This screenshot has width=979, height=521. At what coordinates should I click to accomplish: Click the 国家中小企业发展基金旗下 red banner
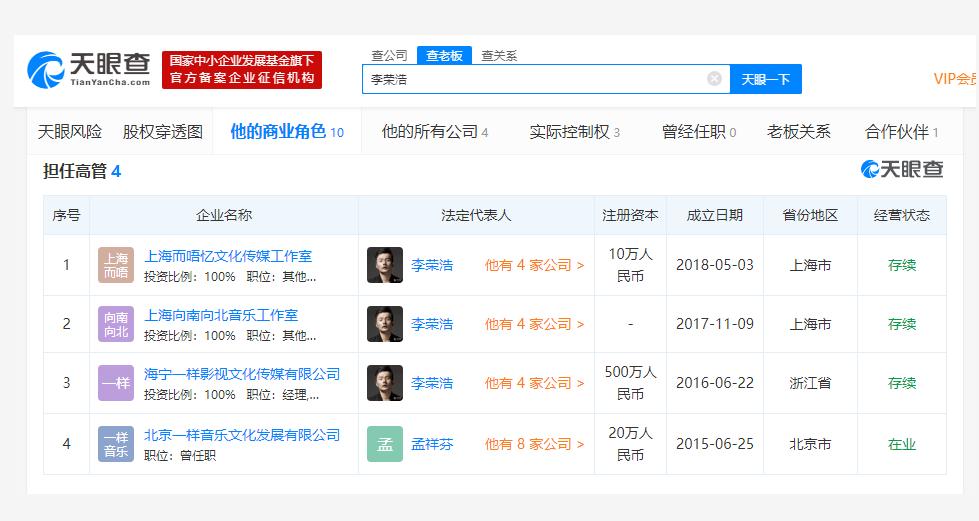[242, 69]
